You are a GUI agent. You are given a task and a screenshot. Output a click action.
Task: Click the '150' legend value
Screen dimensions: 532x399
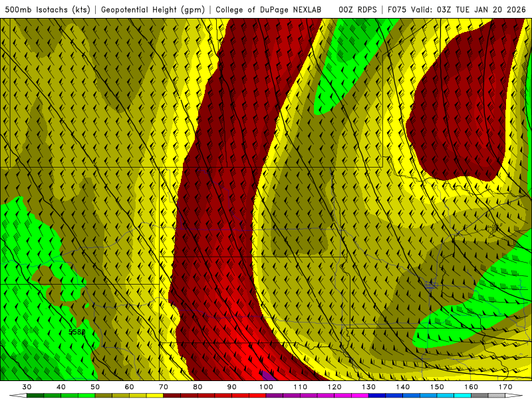[437, 387]
